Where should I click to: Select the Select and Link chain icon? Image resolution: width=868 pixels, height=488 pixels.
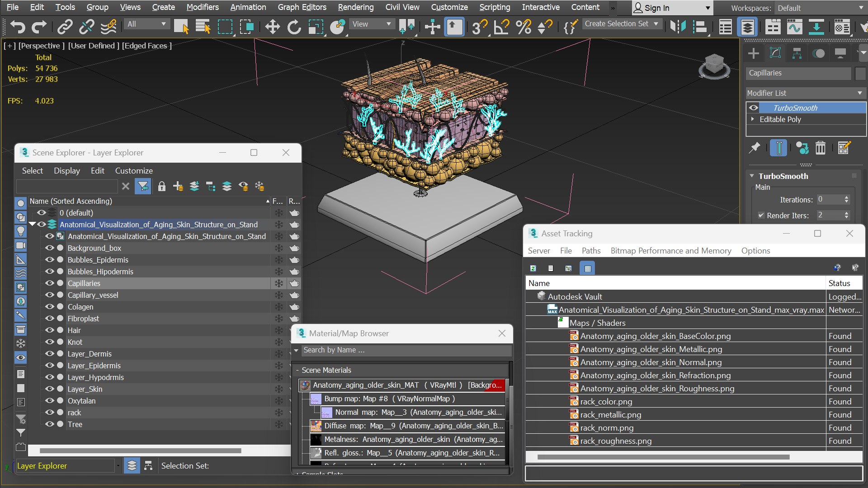tap(65, 27)
